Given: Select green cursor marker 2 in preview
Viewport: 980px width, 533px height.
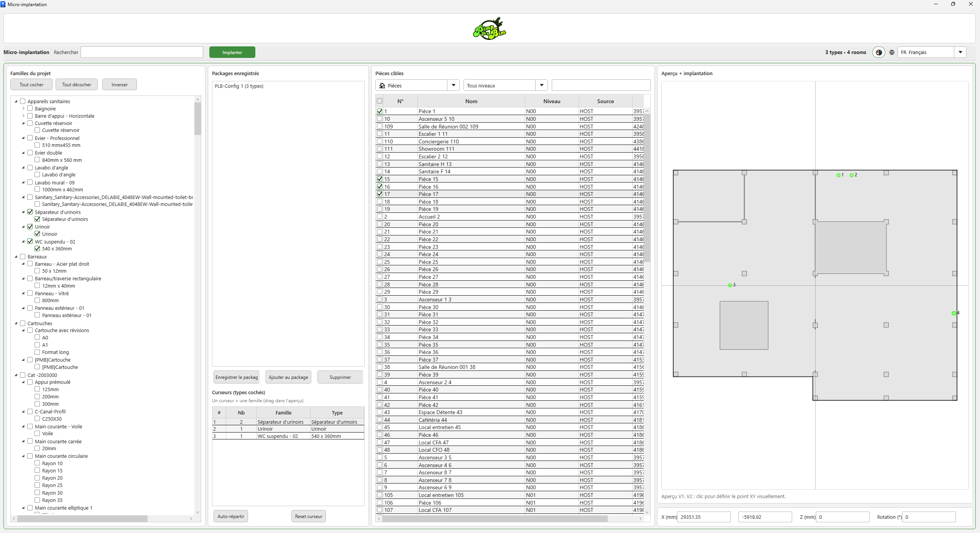Looking at the screenshot, I should pos(852,175).
